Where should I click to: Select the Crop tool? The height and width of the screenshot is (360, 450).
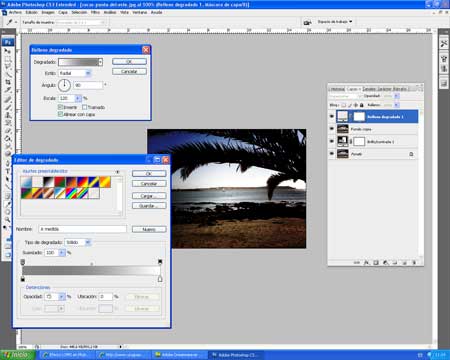coord(8,82)
